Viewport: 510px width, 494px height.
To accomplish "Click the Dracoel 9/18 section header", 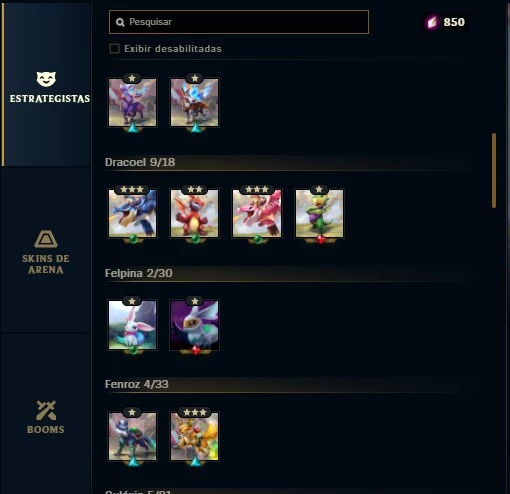I will [x=140, y=162].
